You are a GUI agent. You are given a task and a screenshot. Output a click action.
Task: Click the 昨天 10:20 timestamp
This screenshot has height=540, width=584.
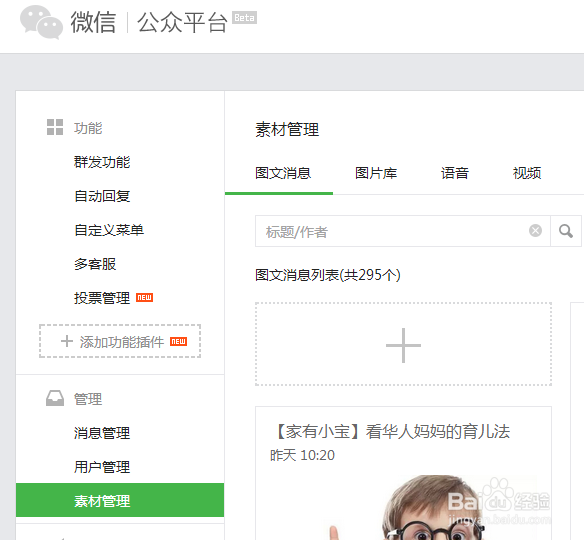coord(302,455)
